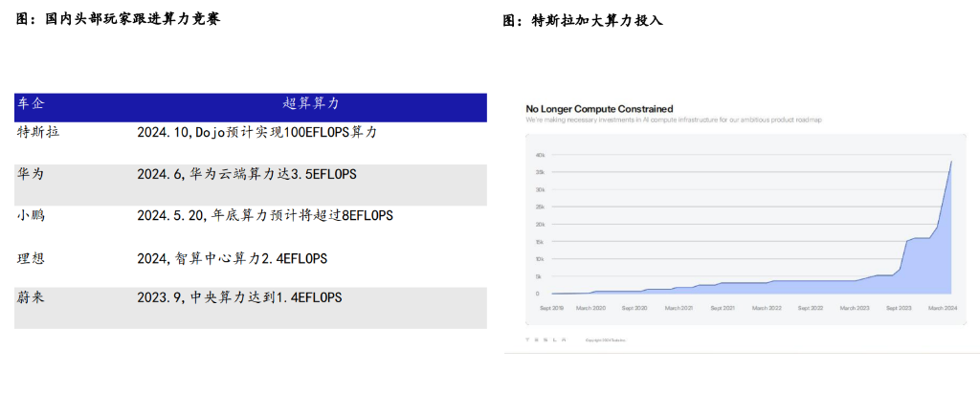Select the '超算算力' table header cell

click(311, 103)
